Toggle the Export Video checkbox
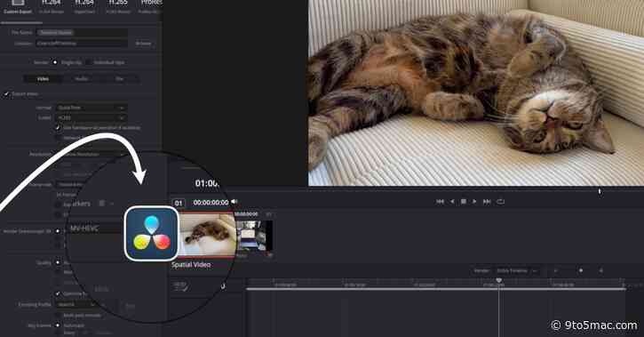The image size is (644, 337). (6, 94)
